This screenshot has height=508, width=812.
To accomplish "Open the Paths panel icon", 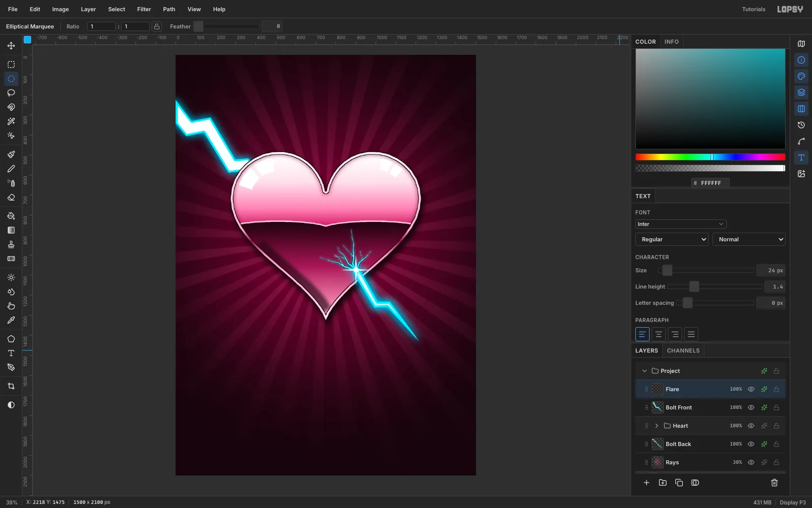I will point(801,141).
